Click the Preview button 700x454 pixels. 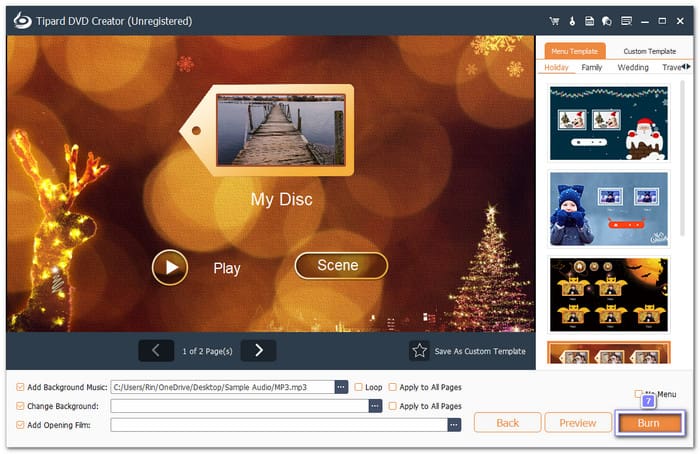coord(577,423)
